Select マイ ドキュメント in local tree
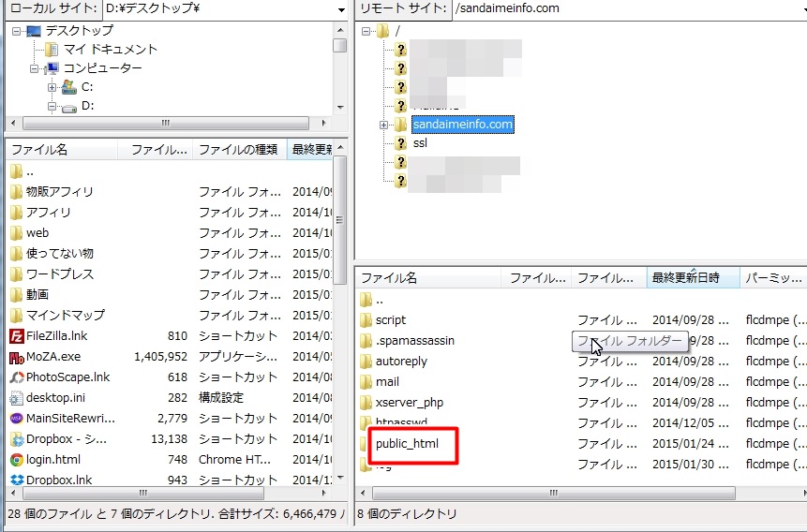The height and width of the screenshot is (532, 807). (x=111, y=50)
